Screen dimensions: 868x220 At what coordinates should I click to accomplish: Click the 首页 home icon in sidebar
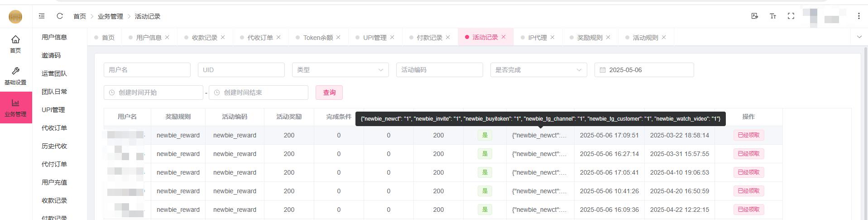click(x=15, y=44)
